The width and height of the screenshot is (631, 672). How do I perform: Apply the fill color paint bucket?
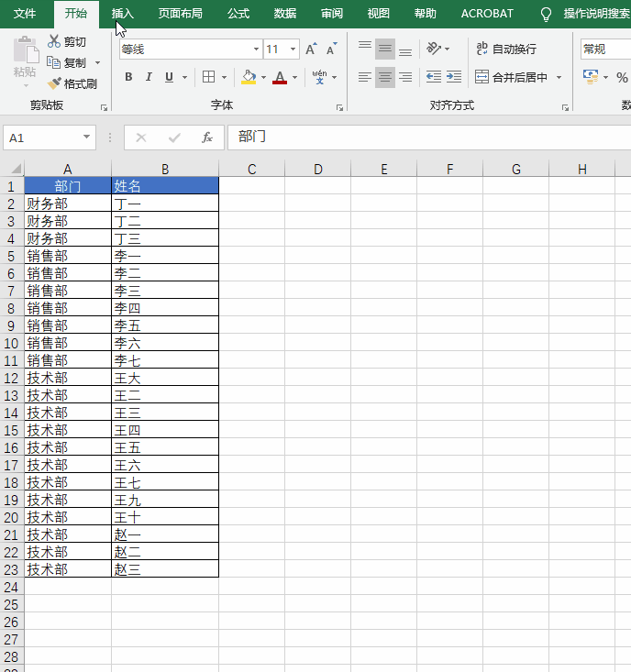pyautogui.click(x=249, y=77)
